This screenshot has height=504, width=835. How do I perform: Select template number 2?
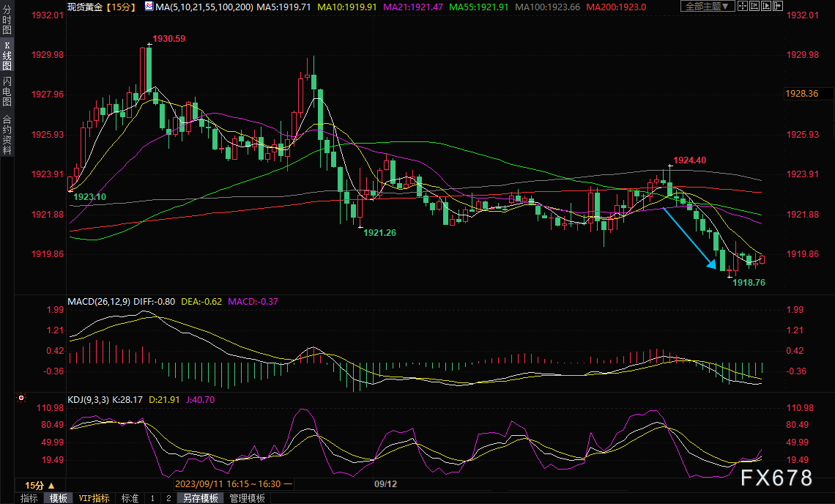[x=168, y=498]
